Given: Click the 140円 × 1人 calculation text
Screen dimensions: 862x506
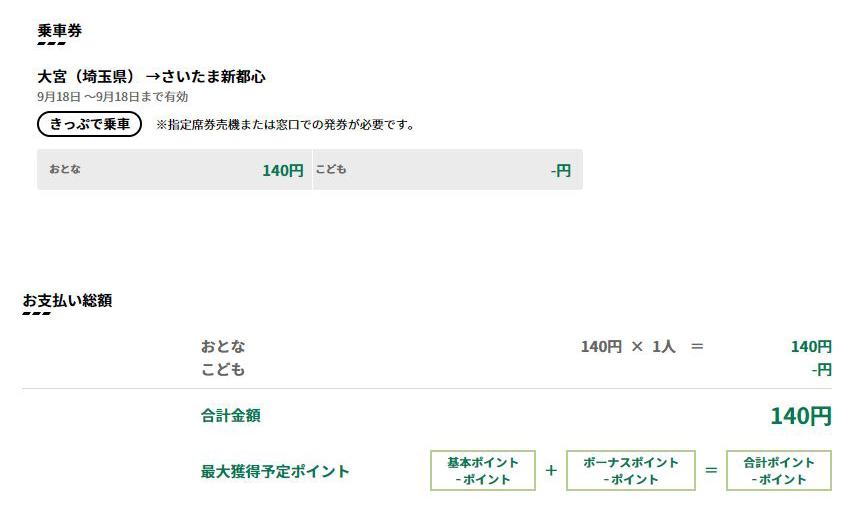Looking at the screenshot, I should (x=628, y=346).
